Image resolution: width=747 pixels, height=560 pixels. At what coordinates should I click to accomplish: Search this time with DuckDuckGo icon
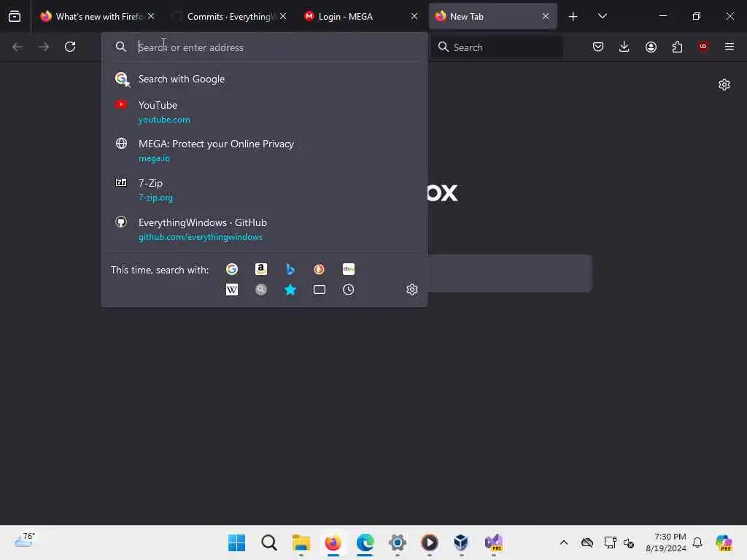coord(320,270)
